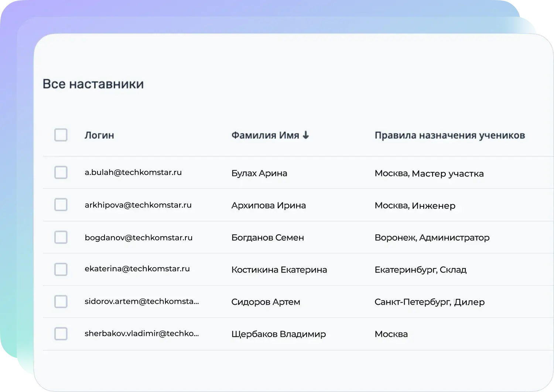Click the name Костикина Екатерина

coord(279,270)
